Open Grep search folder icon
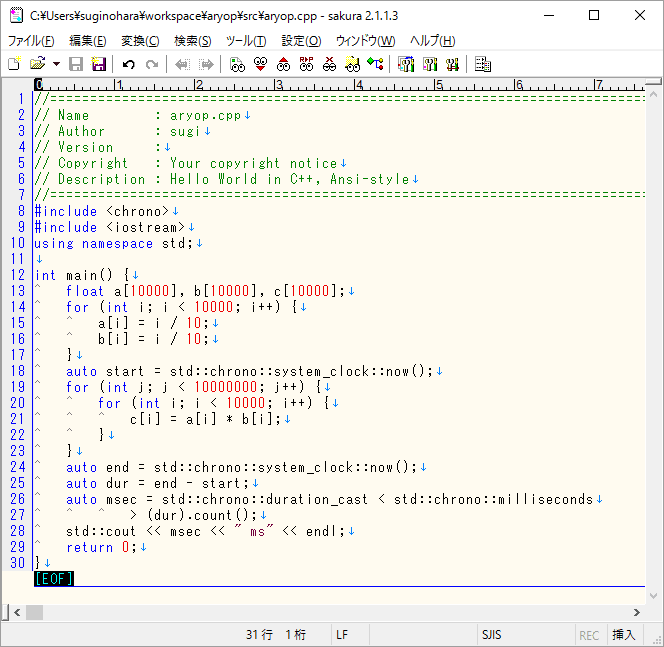The height and width of the screenshot is (647, 664). [352, 64]
